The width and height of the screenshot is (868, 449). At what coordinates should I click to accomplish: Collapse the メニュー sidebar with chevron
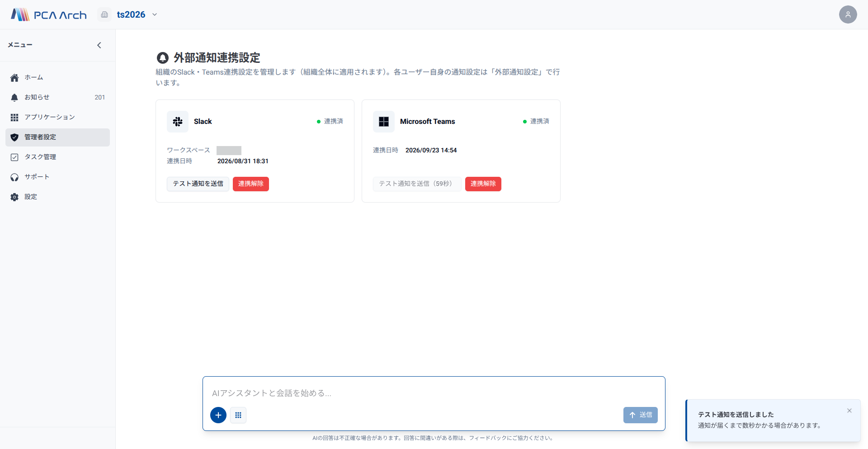(x=99, y=45)
